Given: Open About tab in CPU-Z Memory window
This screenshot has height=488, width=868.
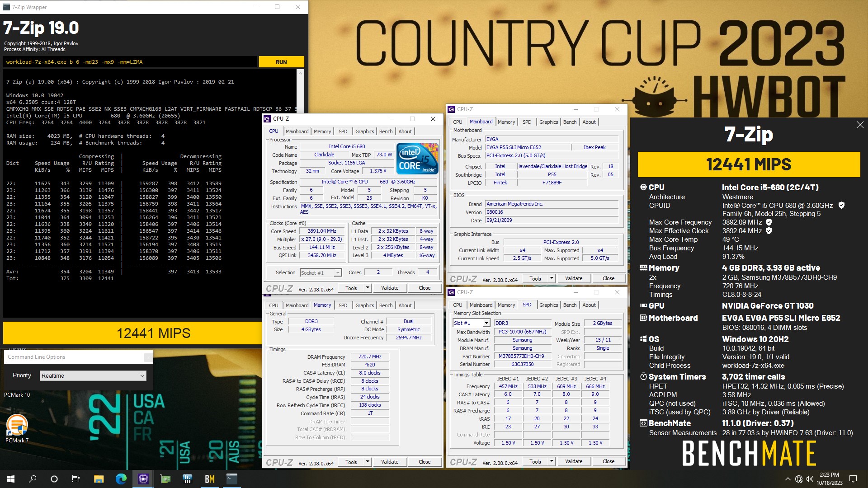Looking at the screenshot, I should 405,305.
